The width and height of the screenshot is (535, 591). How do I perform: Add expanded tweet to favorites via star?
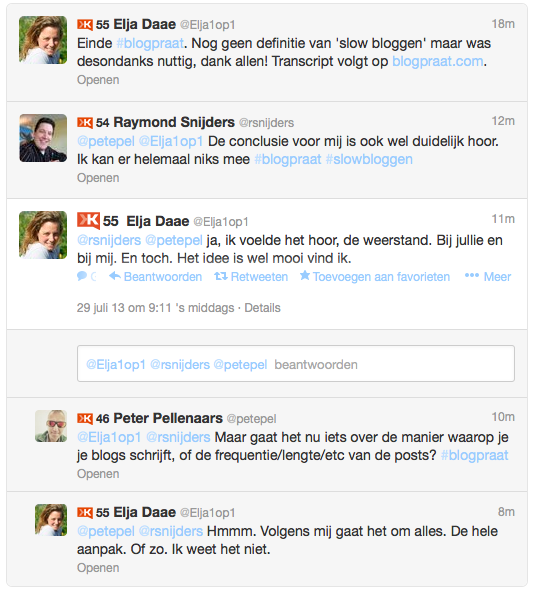(x=375, y=277)
